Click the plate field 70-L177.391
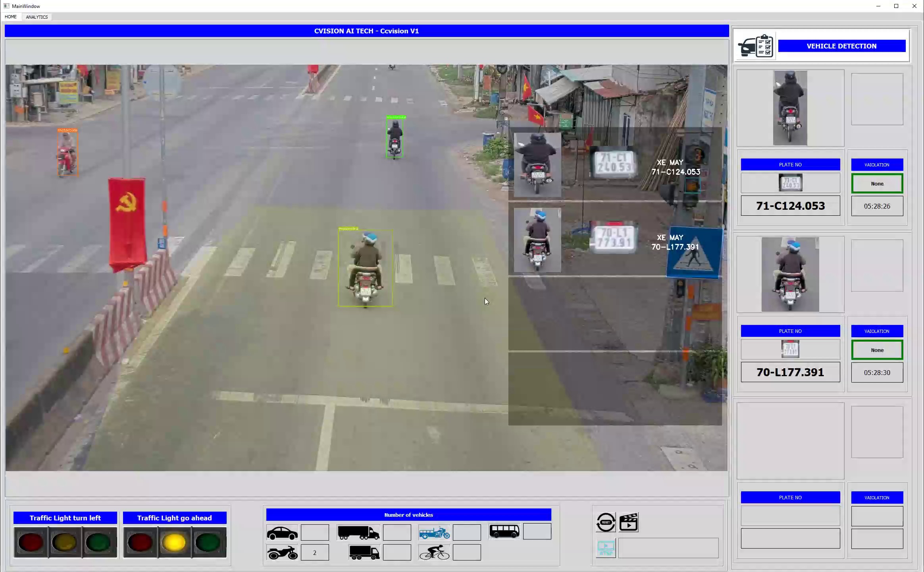Viewport: 924px width, 572px height. coord(790,372)
